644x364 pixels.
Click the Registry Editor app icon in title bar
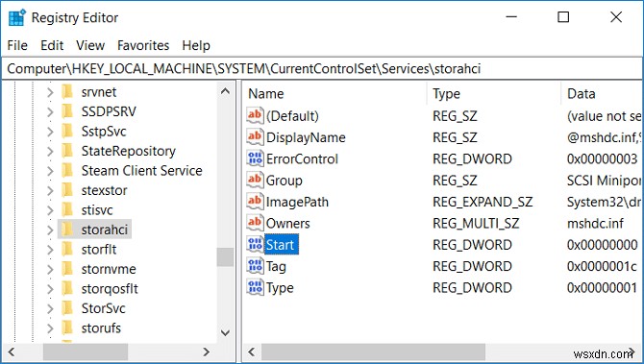pos(17,17)
